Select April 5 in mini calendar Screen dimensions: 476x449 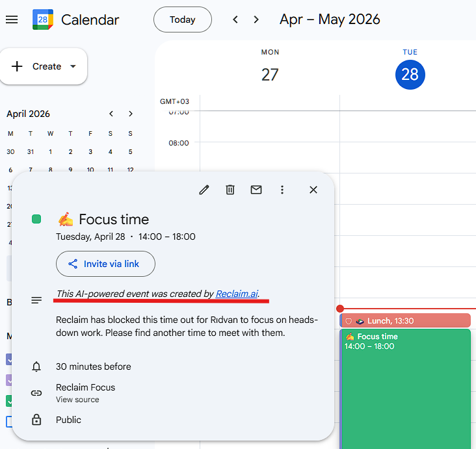click(x=130, y=151)
